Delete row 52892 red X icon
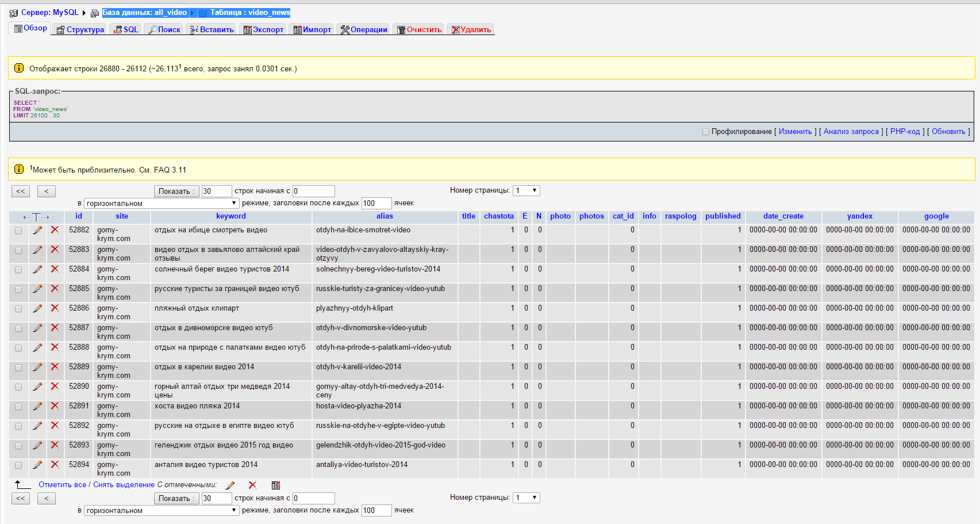980x524 pixels. point(55,426)
